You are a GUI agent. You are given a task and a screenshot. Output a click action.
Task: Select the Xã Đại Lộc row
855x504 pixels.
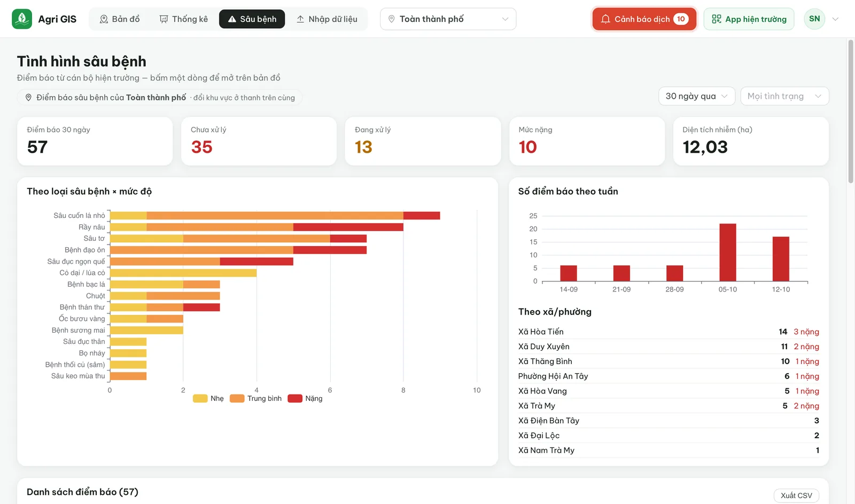(669, 436)
